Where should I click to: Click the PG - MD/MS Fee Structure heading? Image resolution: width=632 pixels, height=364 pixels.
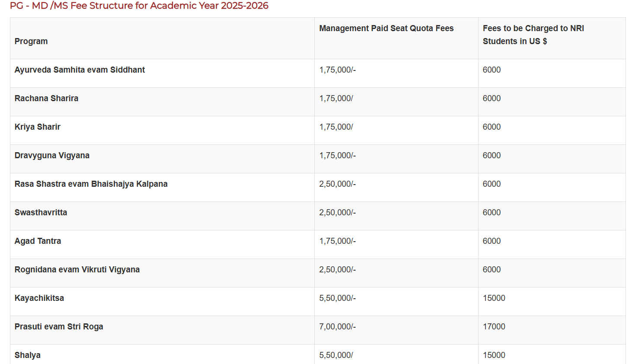click(x=139, y=6)
